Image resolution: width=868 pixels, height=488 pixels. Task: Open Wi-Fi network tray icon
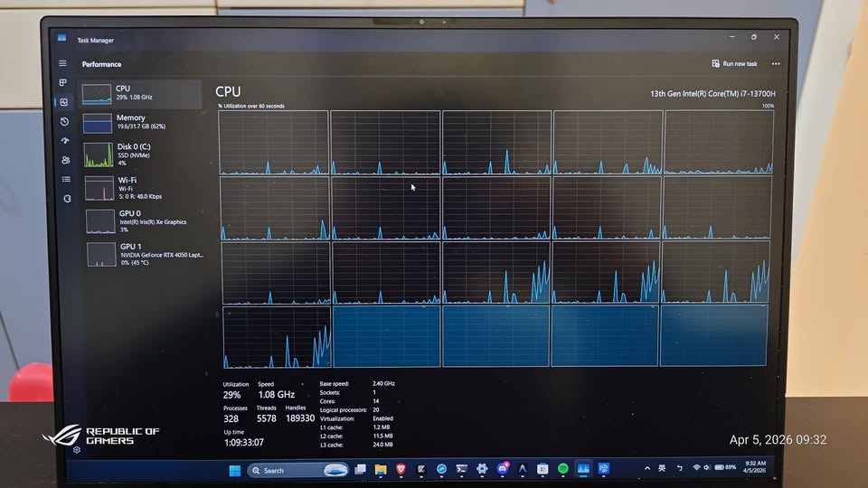pyautogui.click(x=696, y=467)
